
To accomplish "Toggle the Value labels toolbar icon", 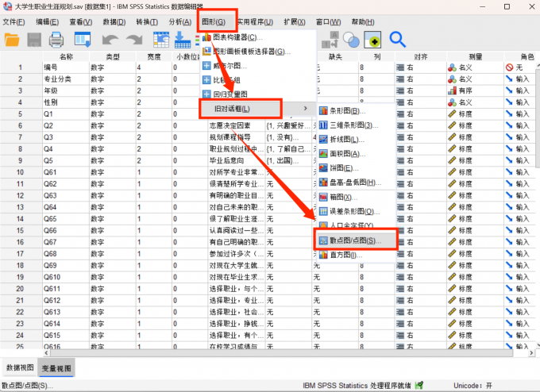I will click(x=330, y=40).
